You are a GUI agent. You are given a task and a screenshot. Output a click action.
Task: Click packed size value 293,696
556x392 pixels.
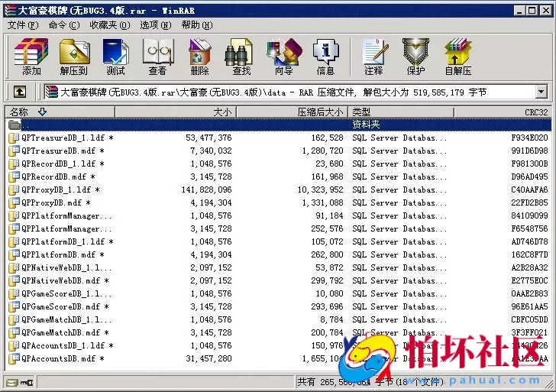click(328, 306)
